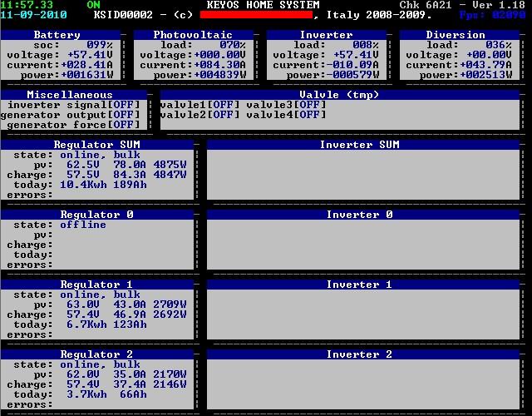The height and width of the screenshot is (416, 532).
Task: Select the Regulator 2 title bar
Action: coord(97,354)
